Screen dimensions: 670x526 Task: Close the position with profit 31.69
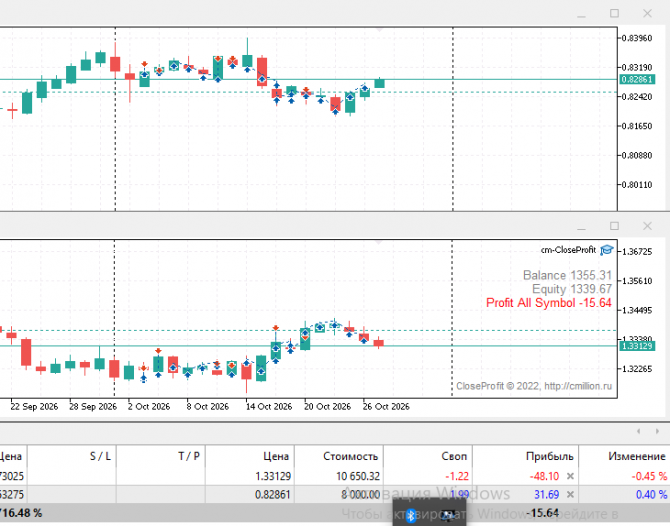tap(570, 494)
